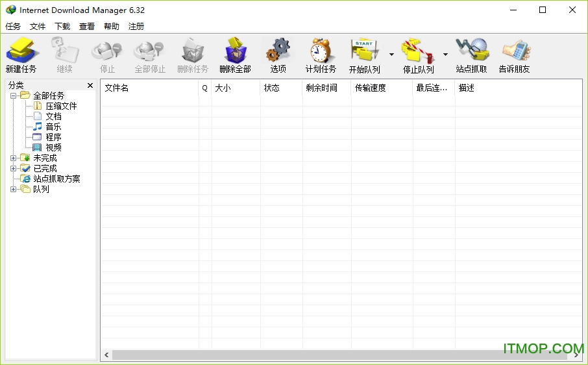The height and width of the screenshot is (365, 588).
Task: Select 站点抓取方案 in the sidebar
Action: click(56, 179)
